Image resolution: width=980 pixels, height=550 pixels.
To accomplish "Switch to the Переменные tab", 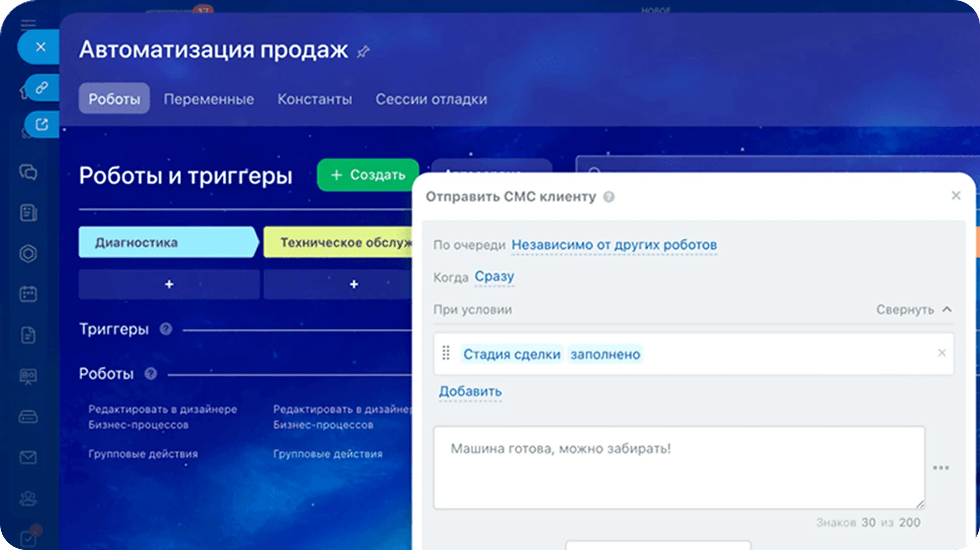I will (x=209, y=99).
